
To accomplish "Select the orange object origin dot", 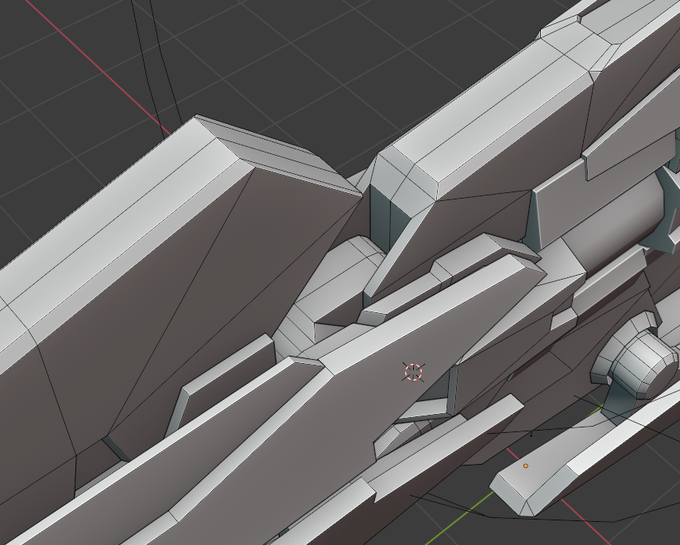I will pyautogui.click(x=526, y=466).
